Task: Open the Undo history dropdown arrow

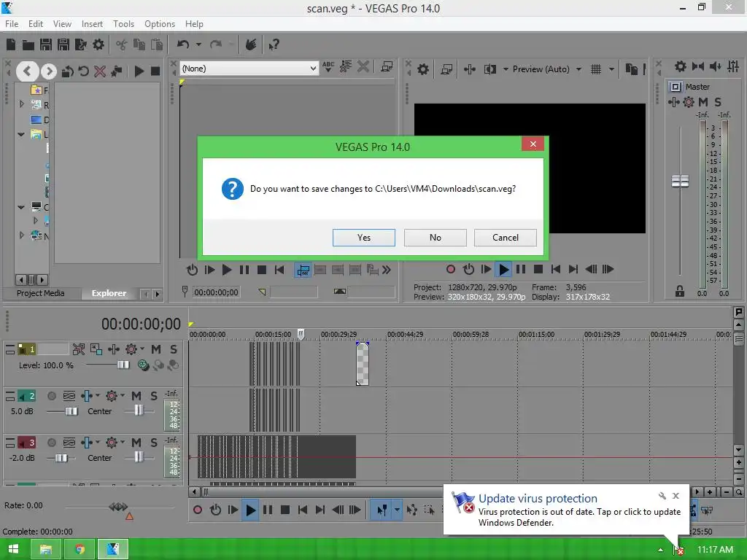Action: click(x=198, y=44)
